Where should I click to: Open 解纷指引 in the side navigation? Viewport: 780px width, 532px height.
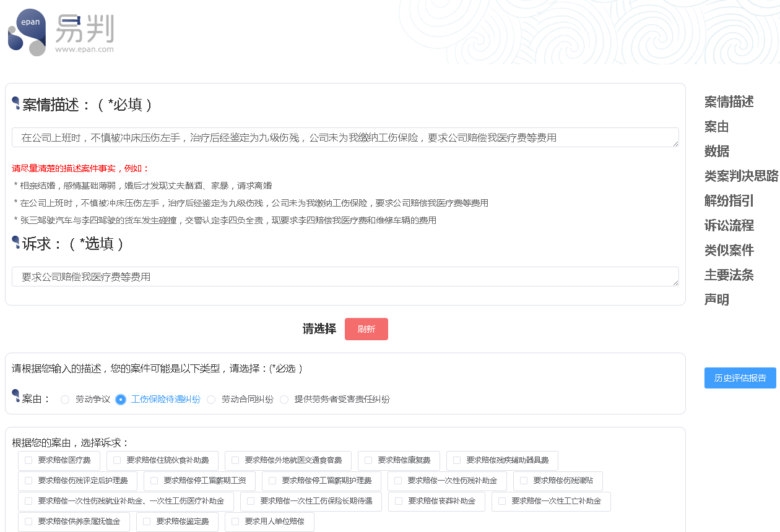tap(729, 201)
